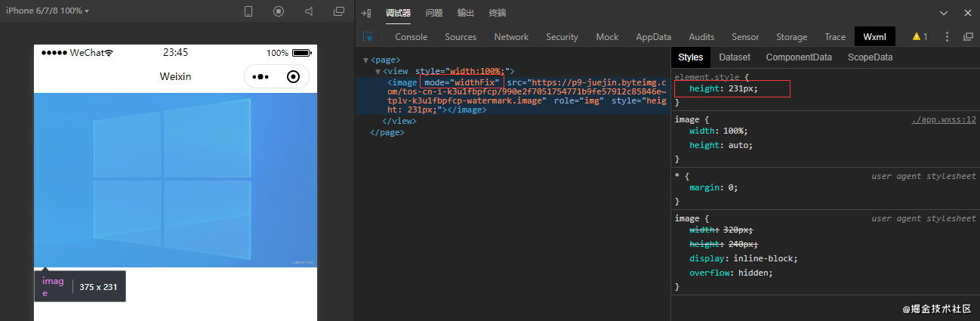The image size is (980, 321).
Task: Click the overflow hidden declaration
Action: click(731, 273)
